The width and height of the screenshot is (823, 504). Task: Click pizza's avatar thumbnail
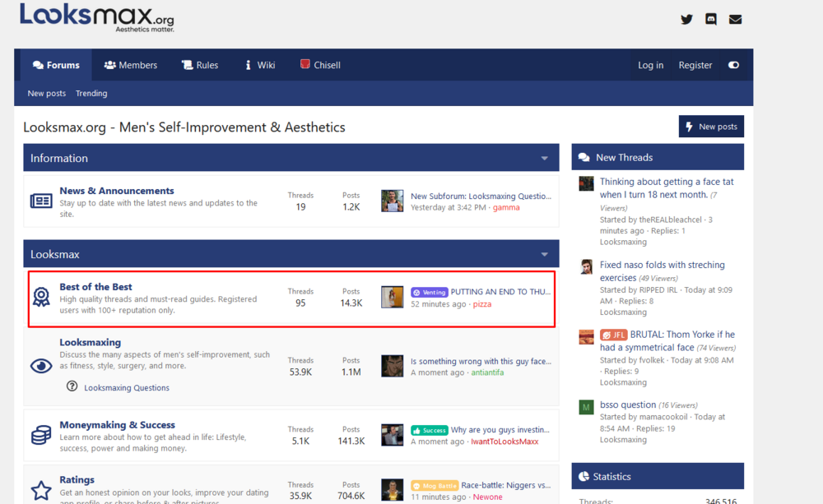pyautogui.click(x=392, y=297)
